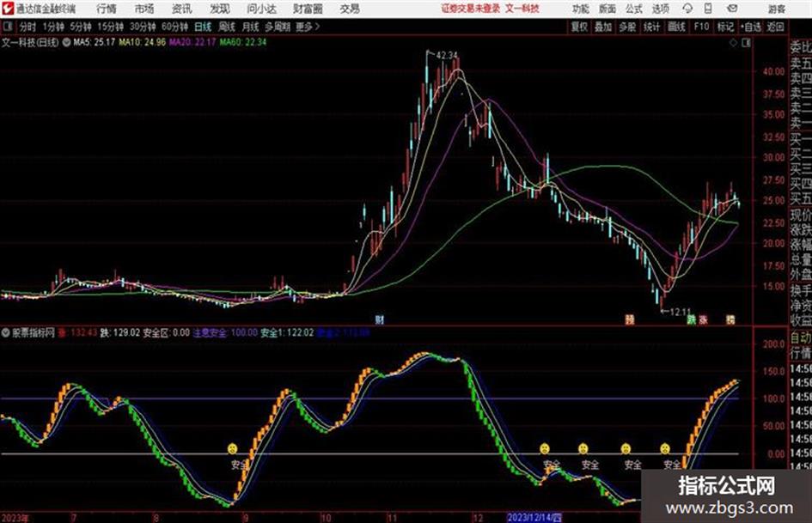
Task: Click the mobile phone icon
Action: 708,9
